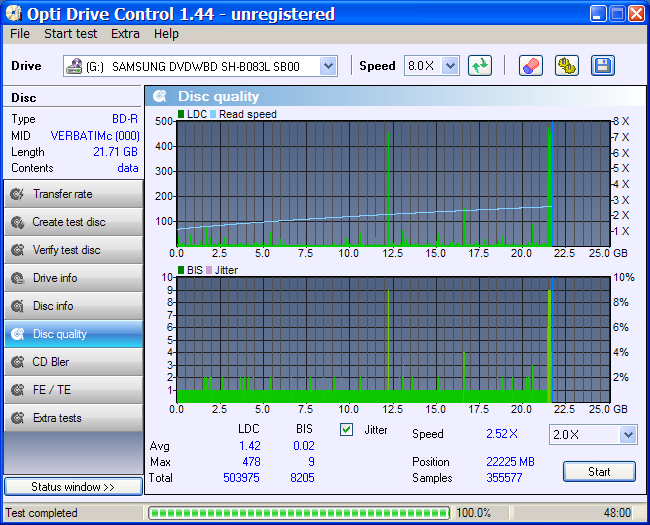Click the refresh drive icon
Viewport: 650px width, 525px height.
coord(481,66)
